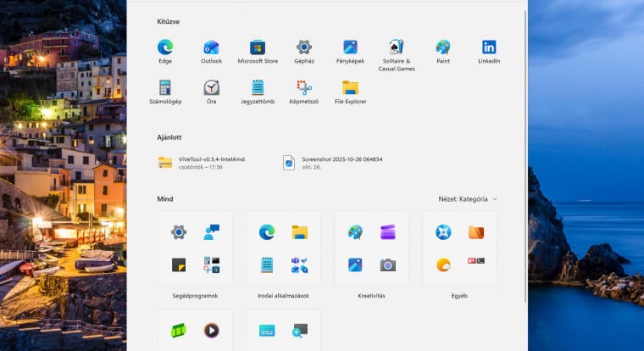Click the Start menu vertical scrollbar
Viewport: 644px width, 351px height.
click(525, 156)
